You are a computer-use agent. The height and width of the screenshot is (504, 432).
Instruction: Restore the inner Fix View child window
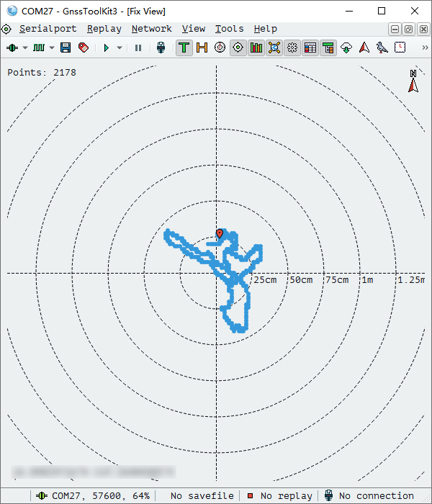(x=409, y=30)
